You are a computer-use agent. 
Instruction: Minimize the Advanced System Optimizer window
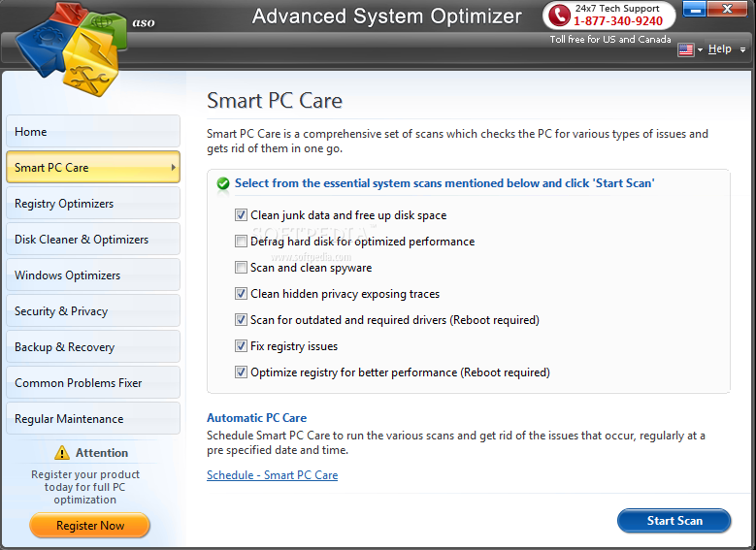coord(694,9)
